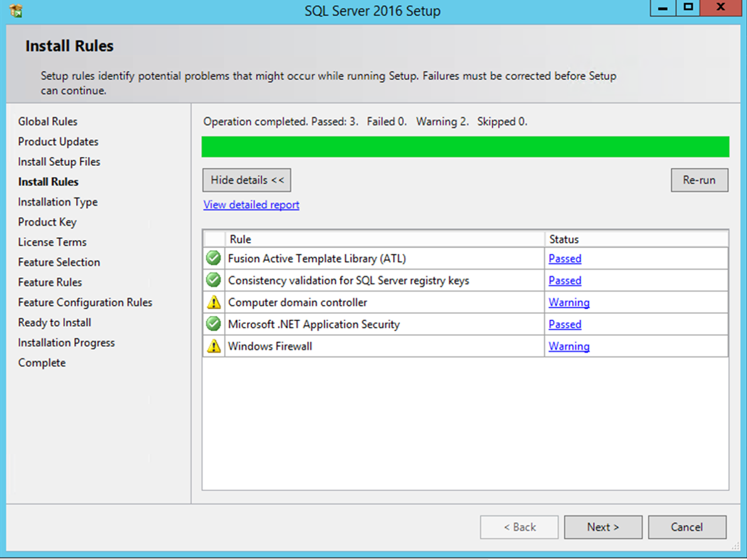747x560 pixels.
Task: Click the warning icon for Computer domain controller
Action: 214,302
